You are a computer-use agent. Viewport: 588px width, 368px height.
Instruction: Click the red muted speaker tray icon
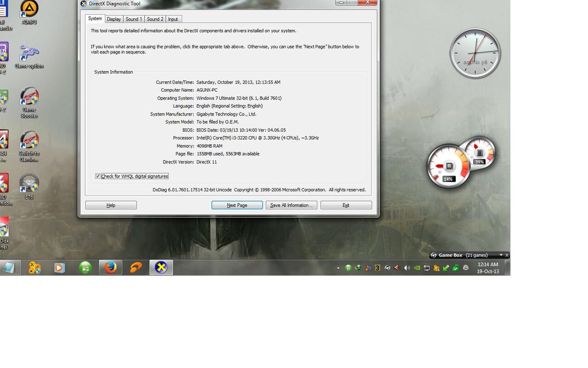coord(396,268)
